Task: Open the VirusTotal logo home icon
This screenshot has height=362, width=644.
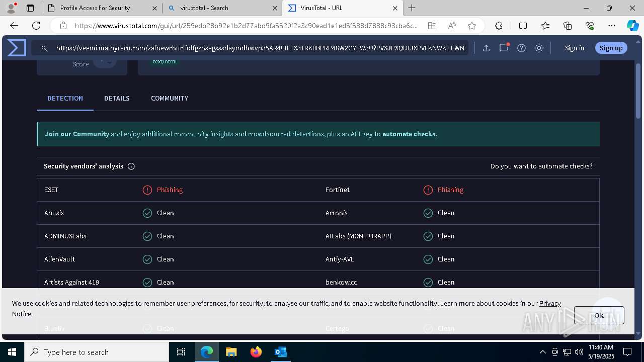Action: [x=17, y=48]
